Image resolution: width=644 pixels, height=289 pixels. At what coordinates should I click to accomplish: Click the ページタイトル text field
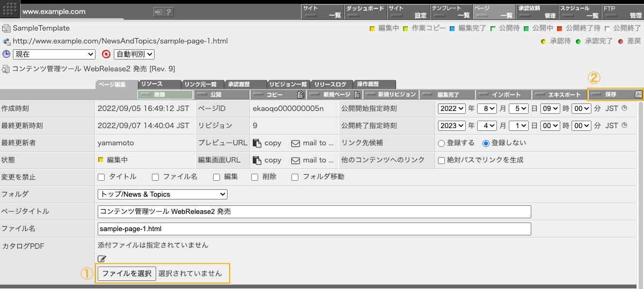point(314,212)
